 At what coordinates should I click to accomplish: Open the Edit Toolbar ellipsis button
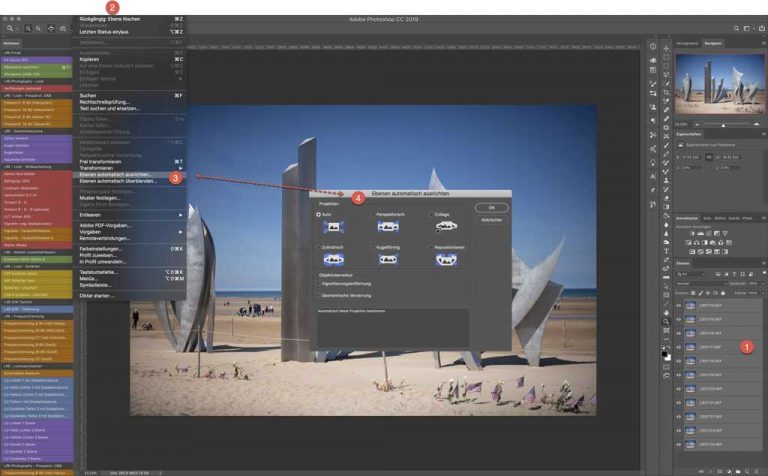[x=666, y=339]
